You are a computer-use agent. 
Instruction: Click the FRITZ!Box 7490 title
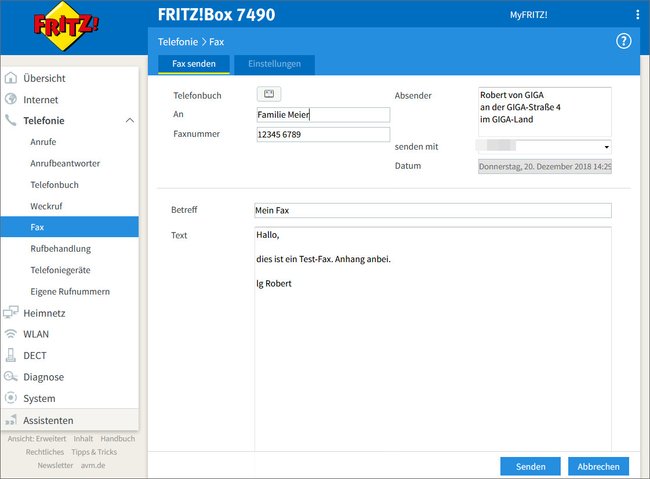tap(216, 15)
